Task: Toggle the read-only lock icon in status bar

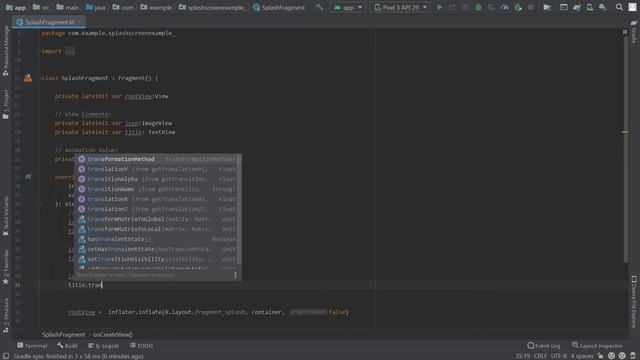Action: pos(600,356)
